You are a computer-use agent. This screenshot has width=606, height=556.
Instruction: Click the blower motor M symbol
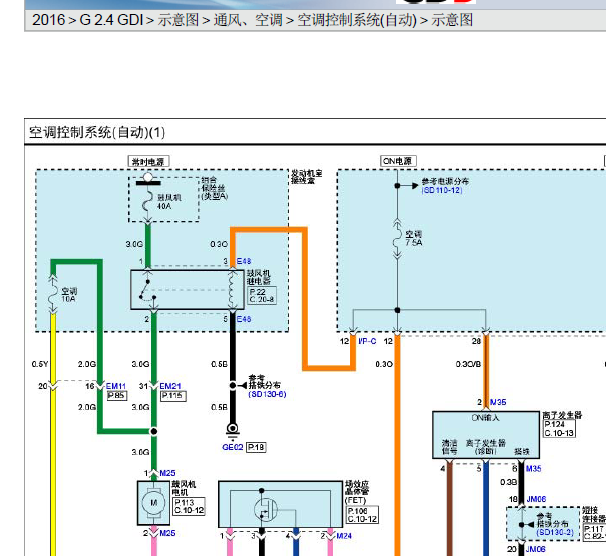pyautogui.click(x=153, y=503)
